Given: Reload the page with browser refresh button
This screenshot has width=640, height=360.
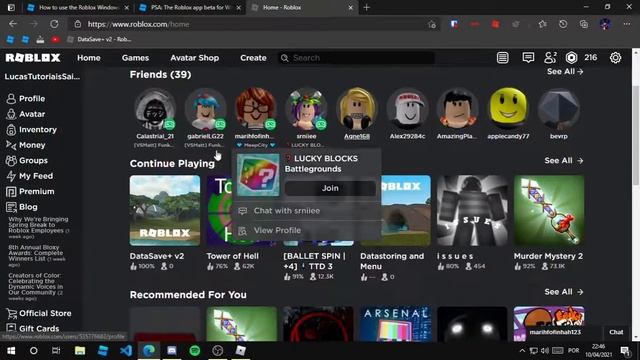Looking at the screenshot, I should click(54, 24).
